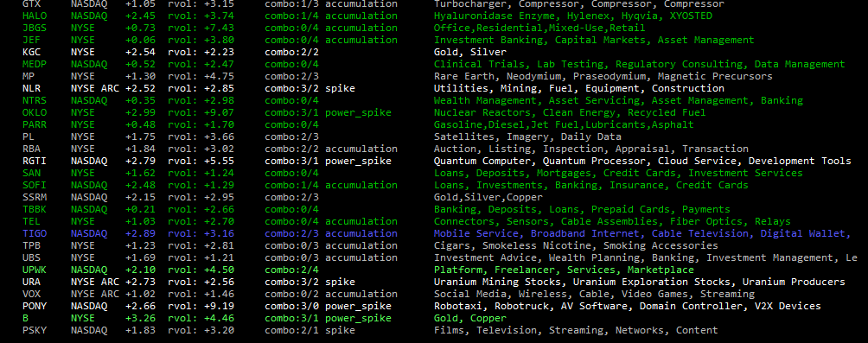The height and width of the screenshot is (343, 868).
Task: Click the rvol: +9.07 value
Action: pyautogui.click(x=201, y=113)
